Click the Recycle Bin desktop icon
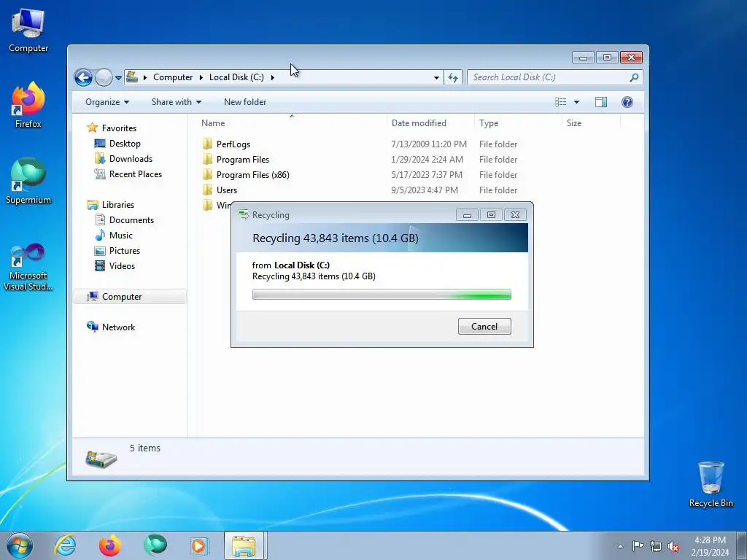Screen dimensions: 747x560 coord(711,484)
